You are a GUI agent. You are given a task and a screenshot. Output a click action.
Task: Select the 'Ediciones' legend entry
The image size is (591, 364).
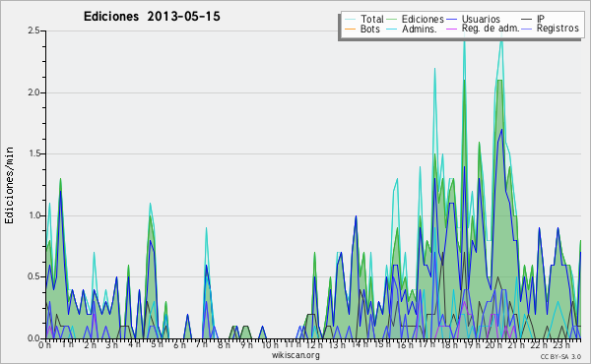coord(423,19)
